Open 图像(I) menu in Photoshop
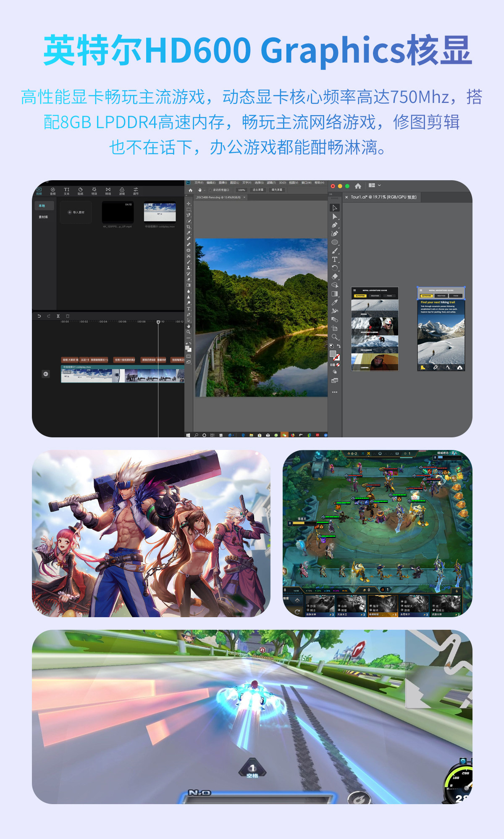 pyautogui.click(x=223, y=183)
